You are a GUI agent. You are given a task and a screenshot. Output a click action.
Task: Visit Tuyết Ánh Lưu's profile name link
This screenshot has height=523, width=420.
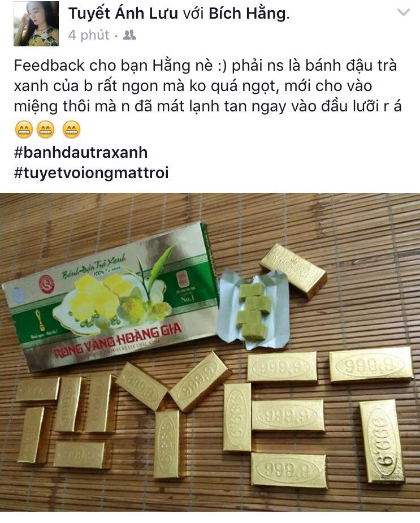(123, 14)
